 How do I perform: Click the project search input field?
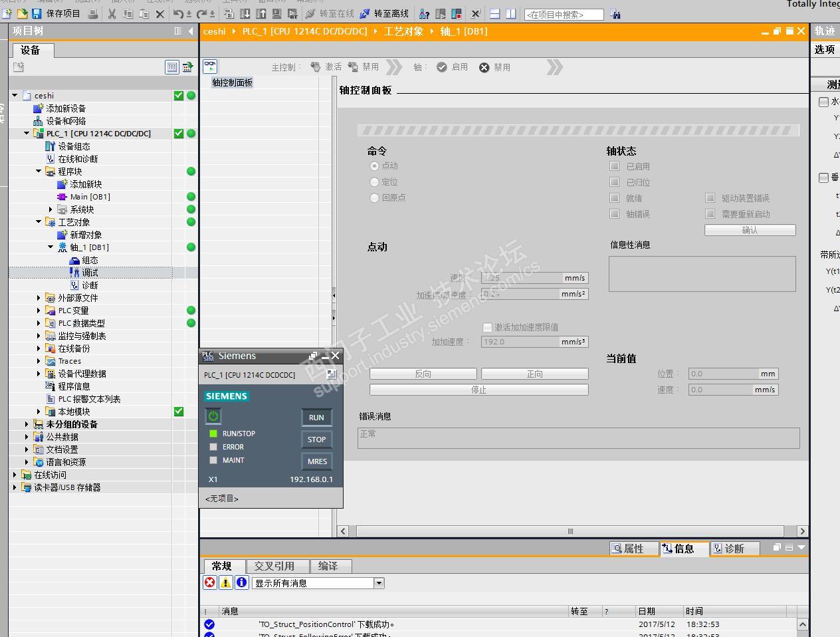pyautogui.click(x=564, y=14)
